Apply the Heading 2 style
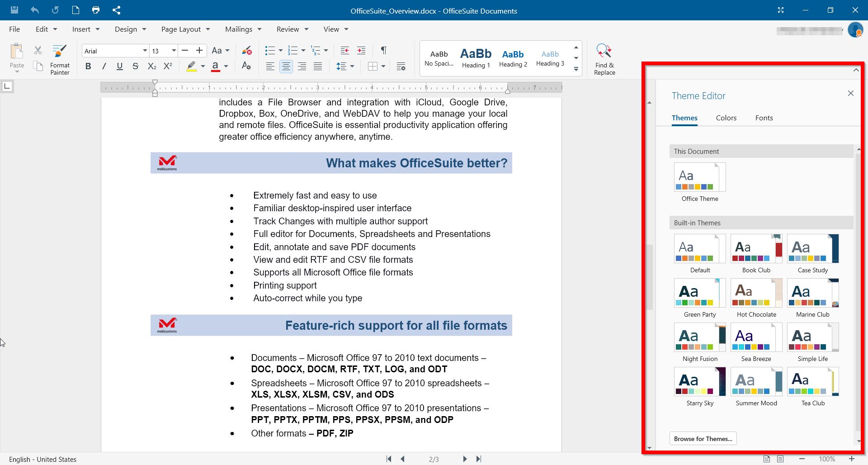 513,58
